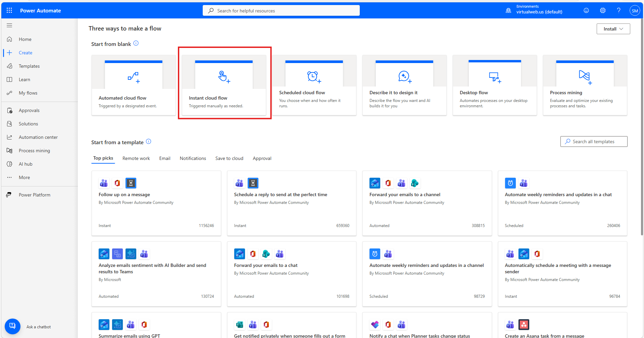The image size is (644, 338).
Task: Open the Settings gear icon
Action: point(603,10)
